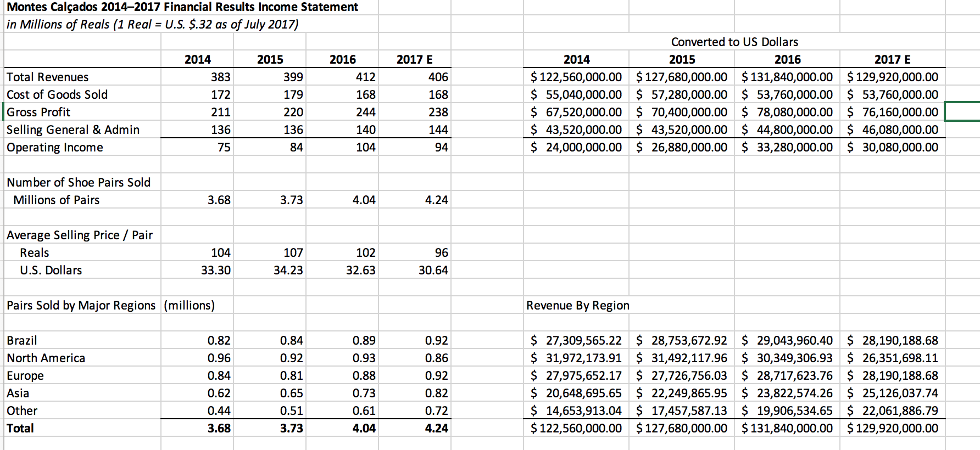Click the 'Europe' region label
This screenshot has width=980, height=450.
pyautogui.click(x=25, y=376)
